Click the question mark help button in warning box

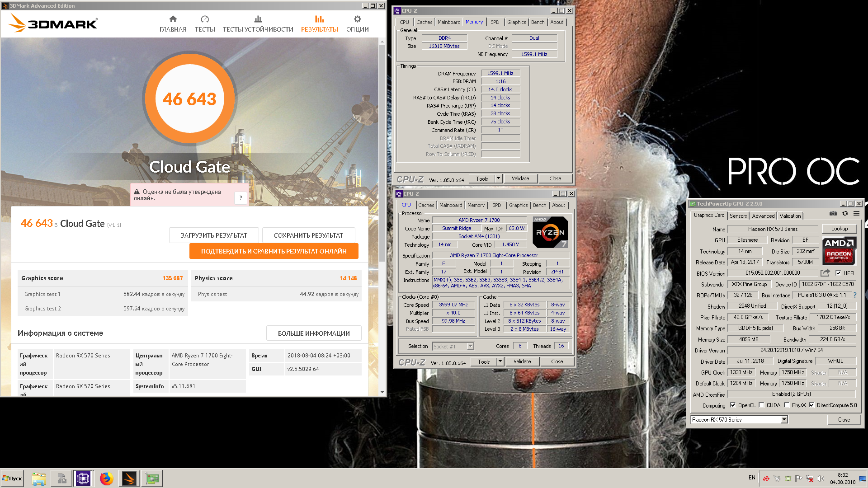(241, 198)
